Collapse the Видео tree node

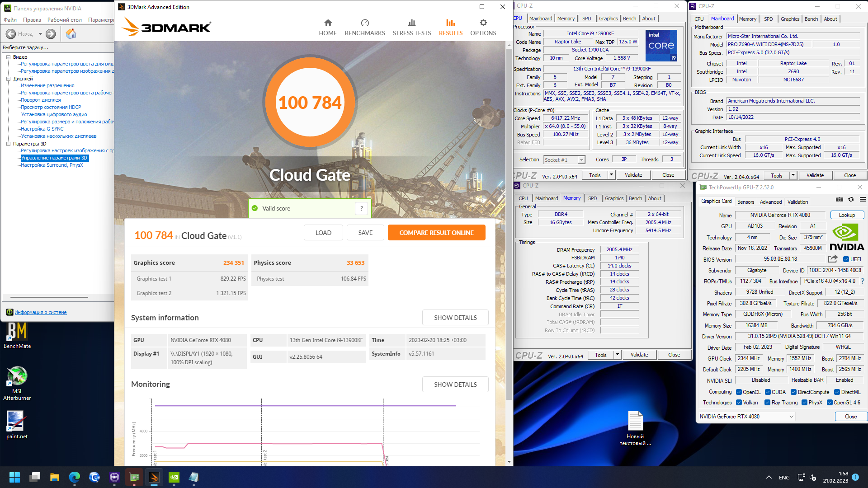click(x=8, y=57)
